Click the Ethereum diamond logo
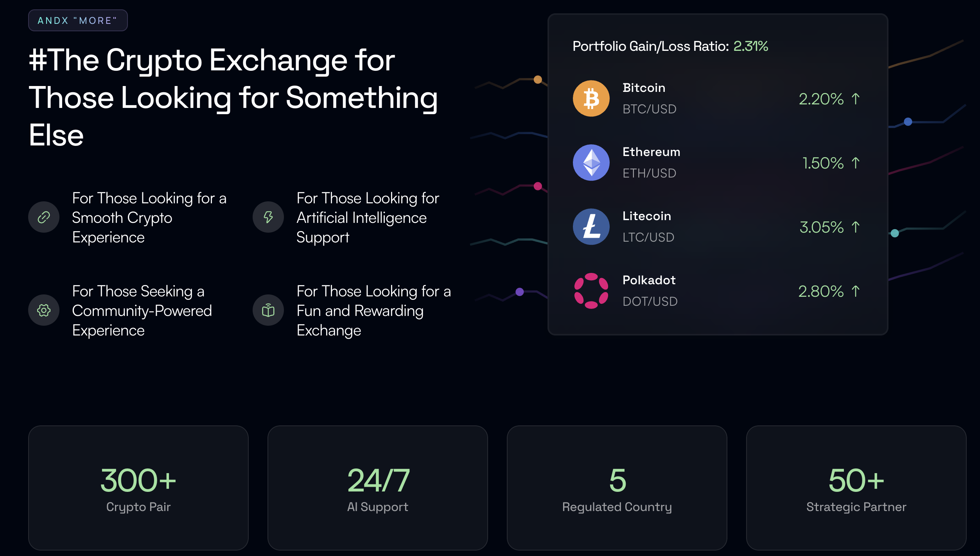This screenshot has height=556, width=980. (591, 163)
